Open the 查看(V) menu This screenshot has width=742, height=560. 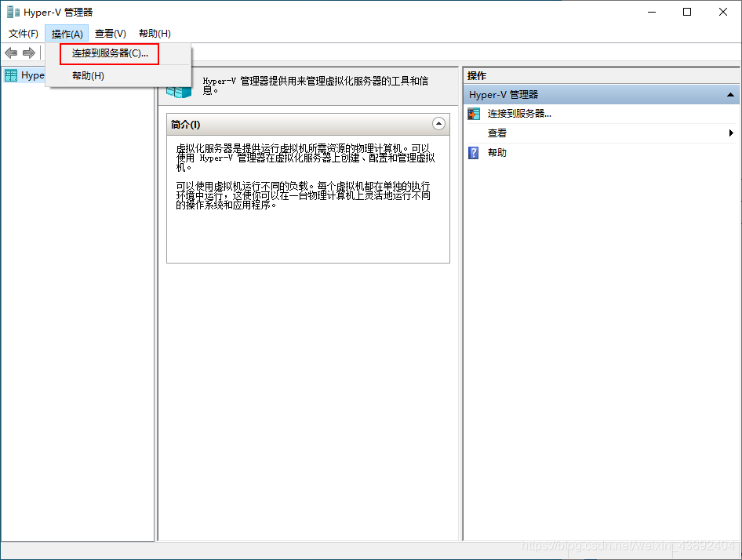coord(111,34)
